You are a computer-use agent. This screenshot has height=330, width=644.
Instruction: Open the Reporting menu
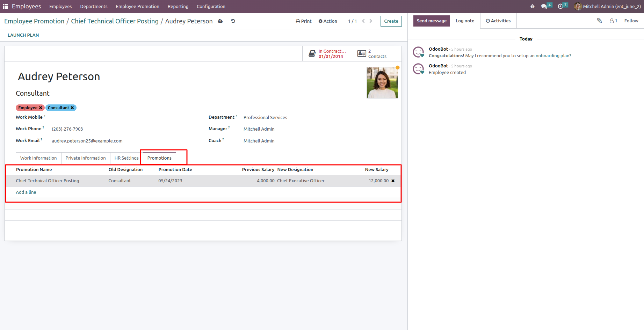click(178, 6)
